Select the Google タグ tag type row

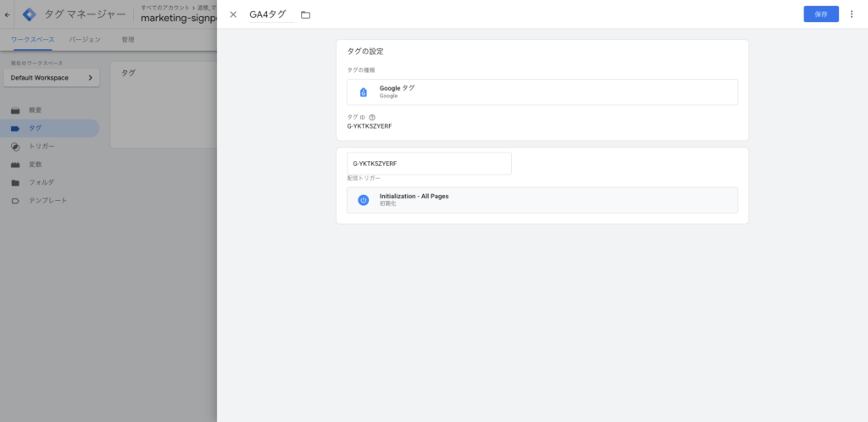(x=542, y=92)
